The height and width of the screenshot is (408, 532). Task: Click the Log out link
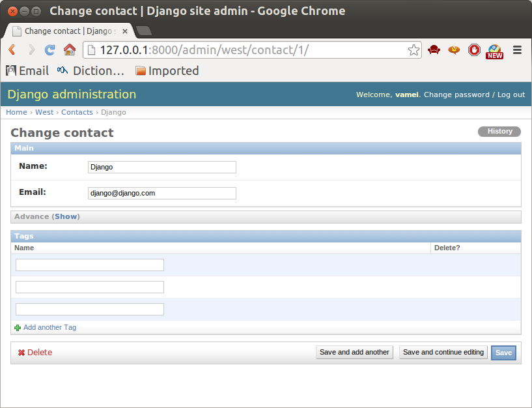pos(511,95)
